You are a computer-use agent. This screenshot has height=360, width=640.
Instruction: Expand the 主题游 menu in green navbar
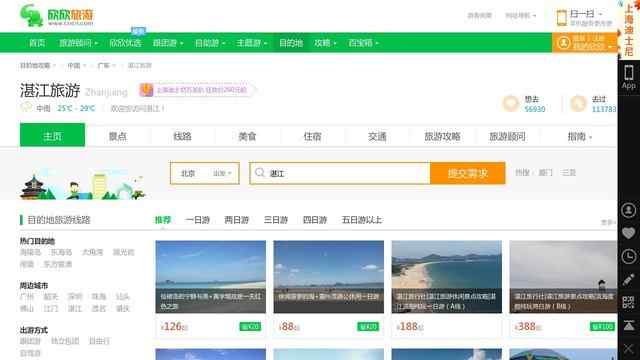point(251,43)
